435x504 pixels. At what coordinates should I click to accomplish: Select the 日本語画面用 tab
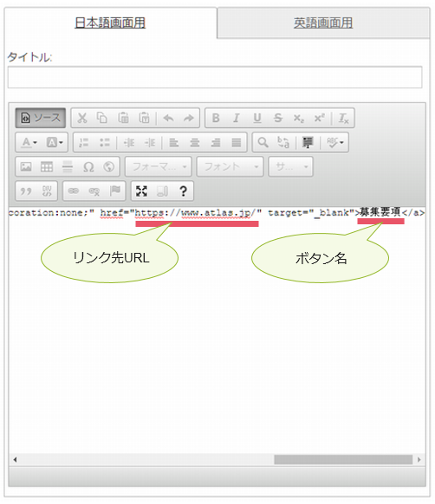tap(110, 23)
